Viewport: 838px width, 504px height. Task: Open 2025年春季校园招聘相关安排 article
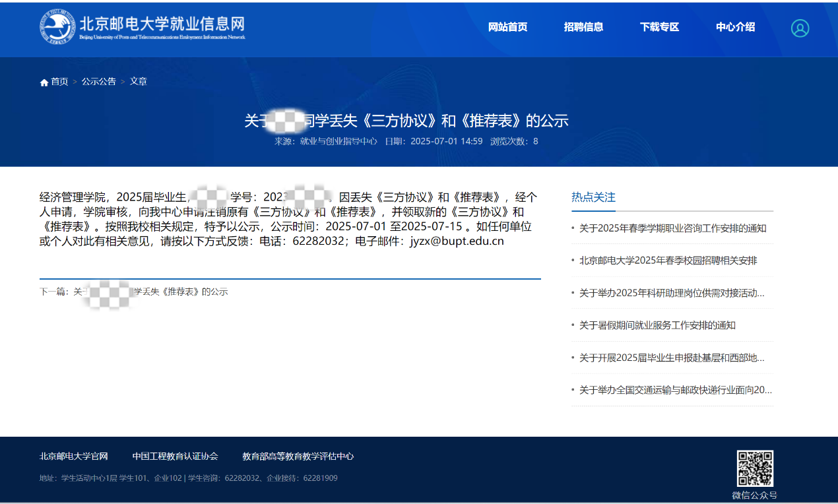[668, 261]
